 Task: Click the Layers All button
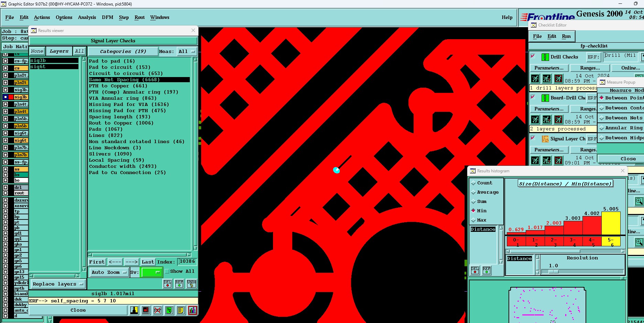pyautogui.click(x=79, y=51)
